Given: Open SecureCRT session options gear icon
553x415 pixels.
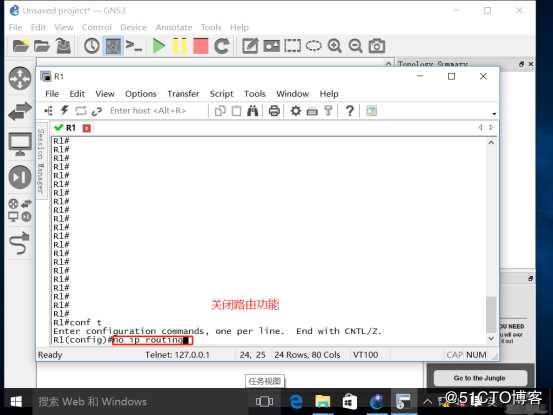Looking at the screenshot, I should pyautogui.click(x=296, y=111).
